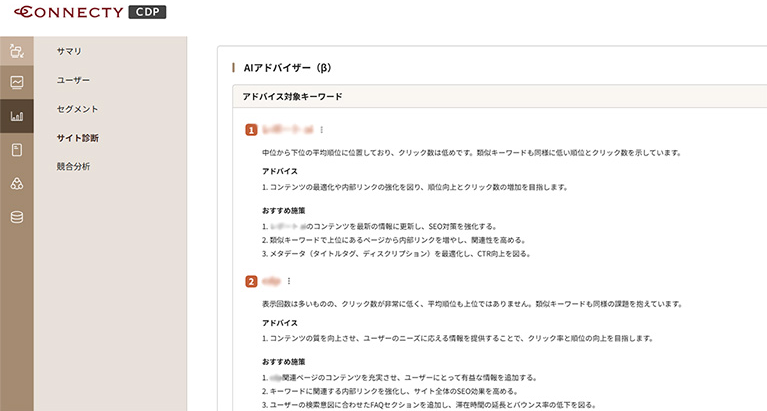767x411 pixels.
Task: Open the サマリ menu item
Action: coord(69,51)
